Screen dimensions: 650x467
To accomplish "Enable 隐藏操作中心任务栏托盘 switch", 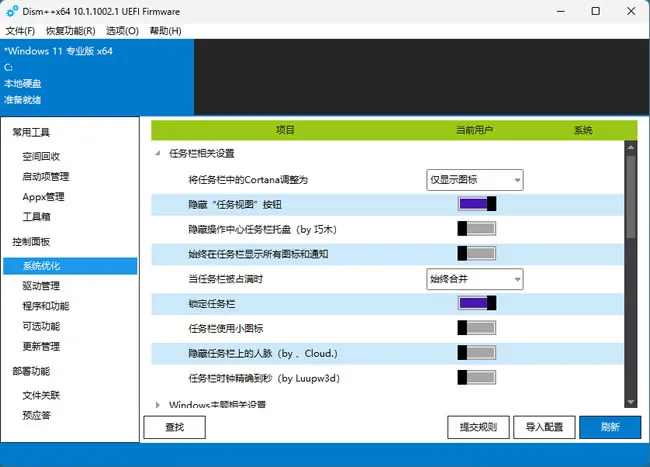I will click(477, 229).
